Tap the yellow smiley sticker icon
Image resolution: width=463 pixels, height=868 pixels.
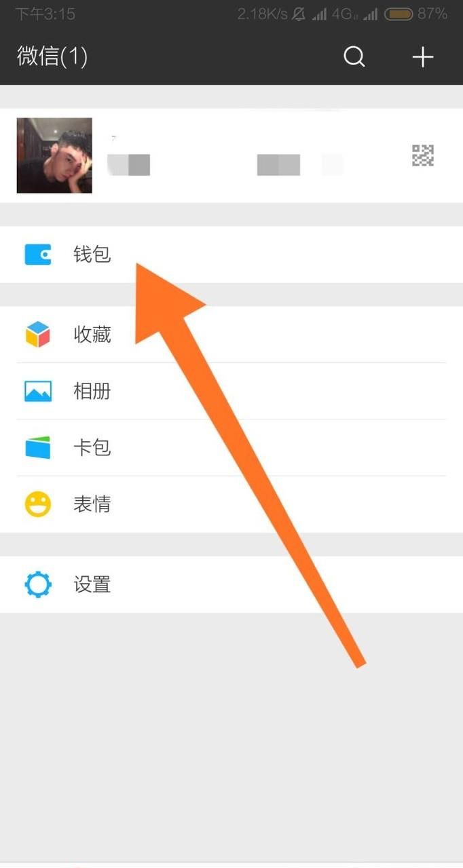(38, 504)
